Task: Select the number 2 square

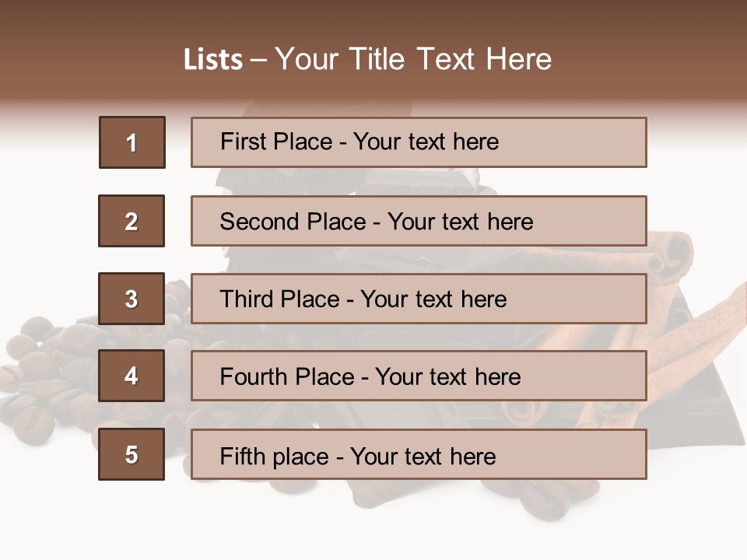Action: (132, 221)
